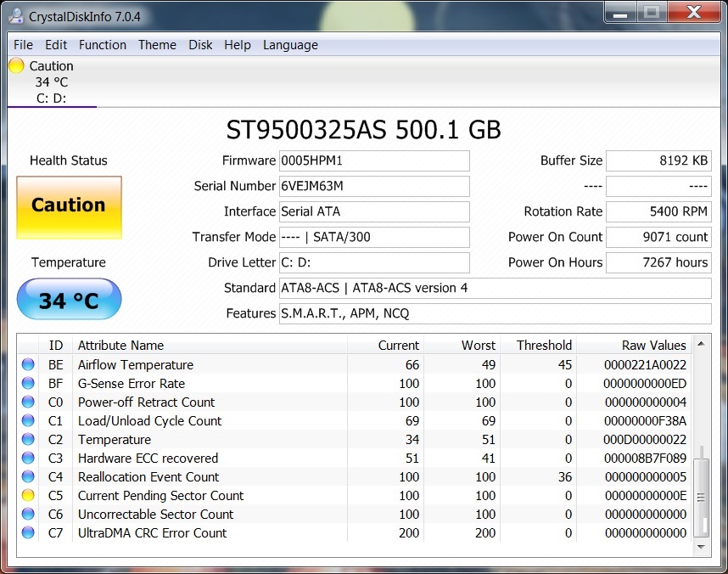Open the Language menu

coord(291,45)
